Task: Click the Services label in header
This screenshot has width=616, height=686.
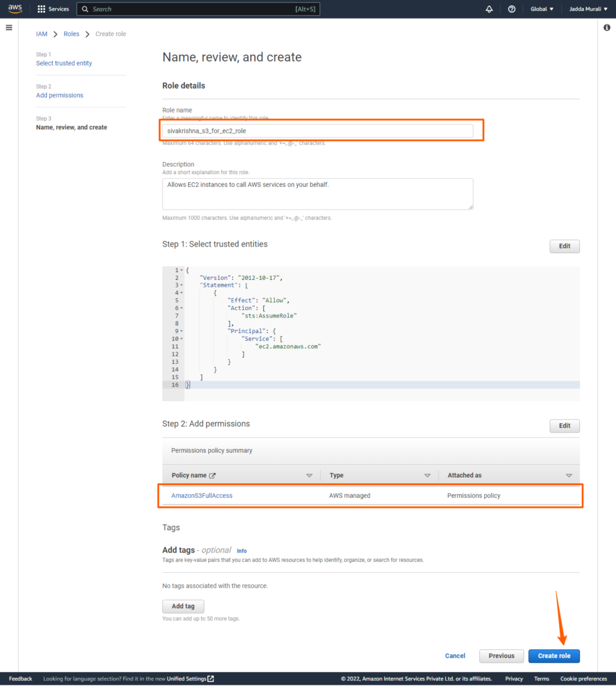Action: pos(58,9)
